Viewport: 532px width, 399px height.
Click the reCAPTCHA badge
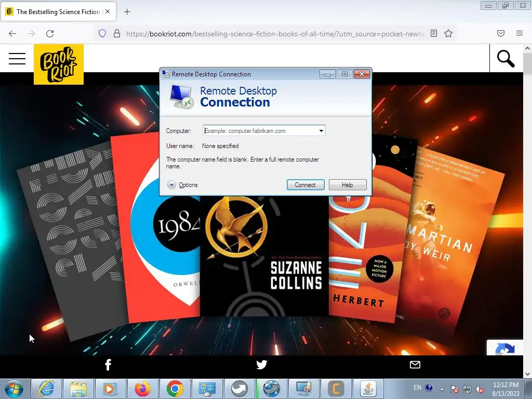(505, 348)
